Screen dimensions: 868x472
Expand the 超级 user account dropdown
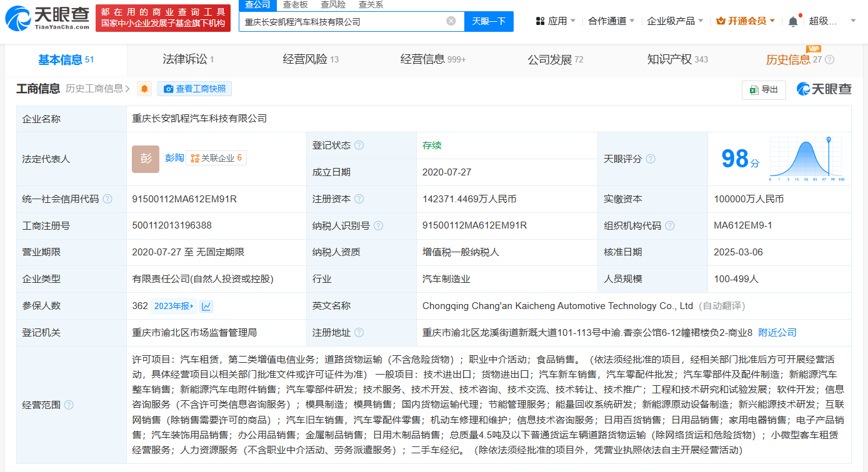pyautogui.click(x=832, y=21)
